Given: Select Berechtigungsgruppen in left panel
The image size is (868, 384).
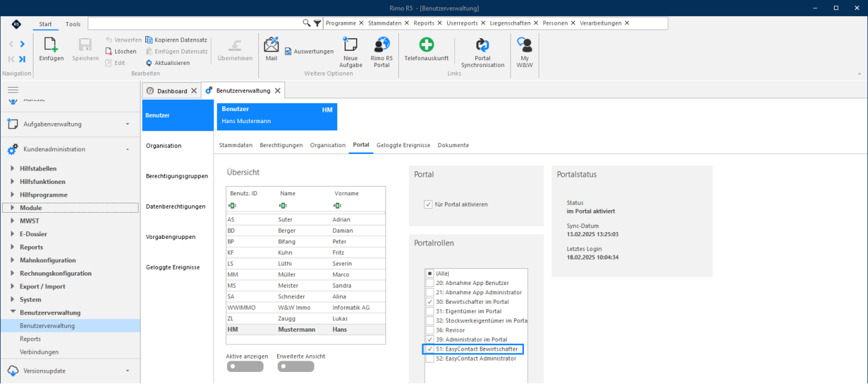Looking at the screenshot, I should coord(177,176).
